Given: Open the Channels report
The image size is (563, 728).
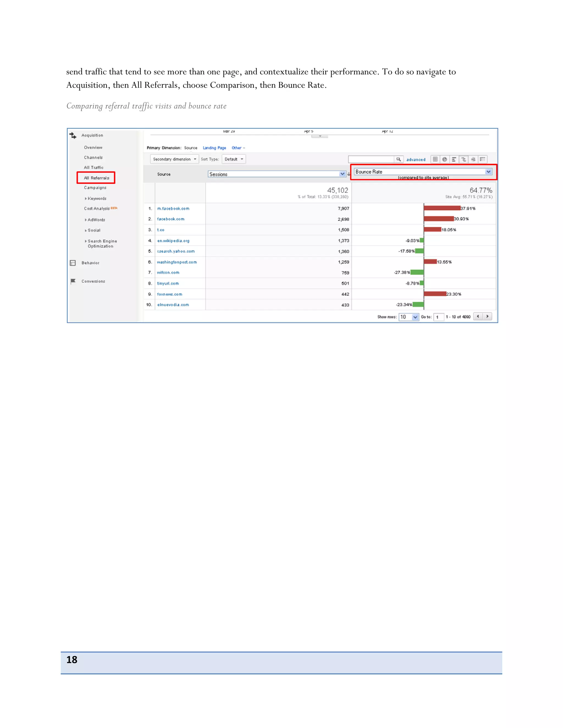Looking at the screenshot, I should pyautogui.click(x=93, y=157).
